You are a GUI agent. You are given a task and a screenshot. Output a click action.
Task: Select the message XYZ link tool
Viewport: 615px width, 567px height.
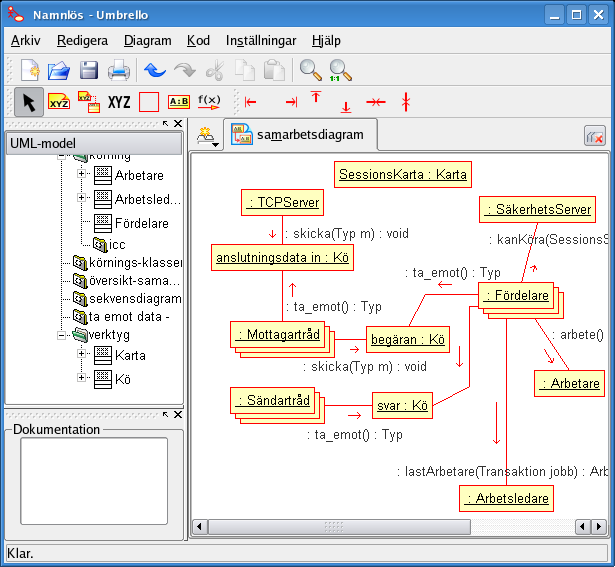pos(89,102)
